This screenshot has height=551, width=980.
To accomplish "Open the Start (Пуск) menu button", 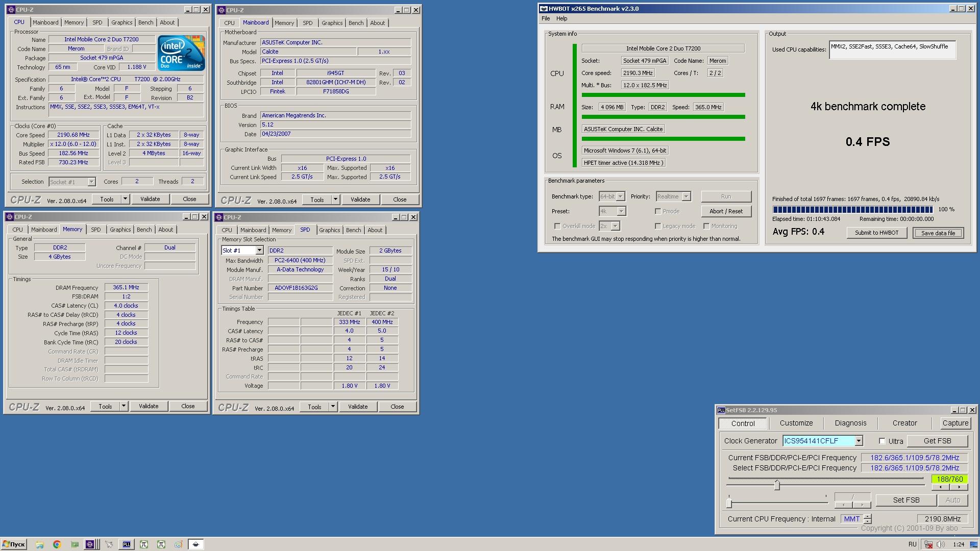I will [14, 544].
